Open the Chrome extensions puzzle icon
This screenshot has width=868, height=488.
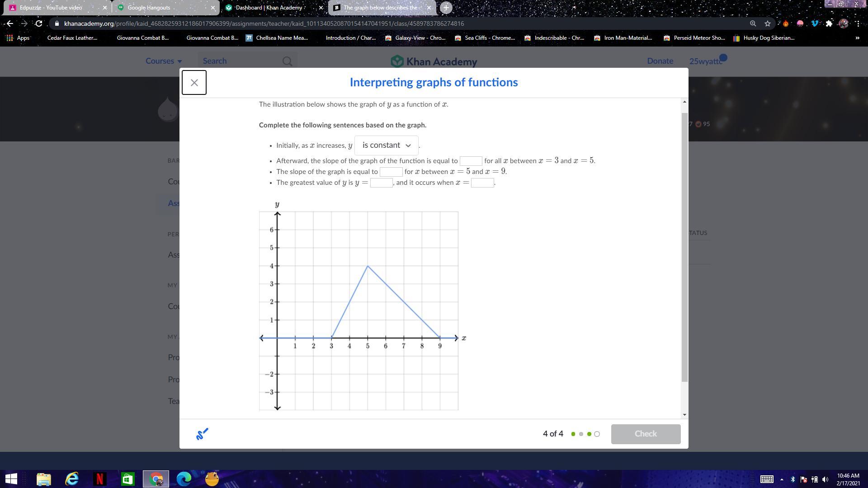pos(829,23)
